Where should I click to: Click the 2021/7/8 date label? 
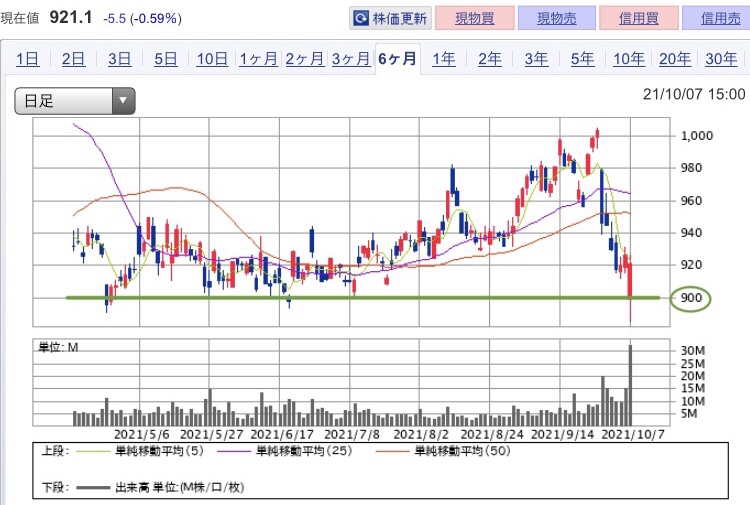click(352, 435)
